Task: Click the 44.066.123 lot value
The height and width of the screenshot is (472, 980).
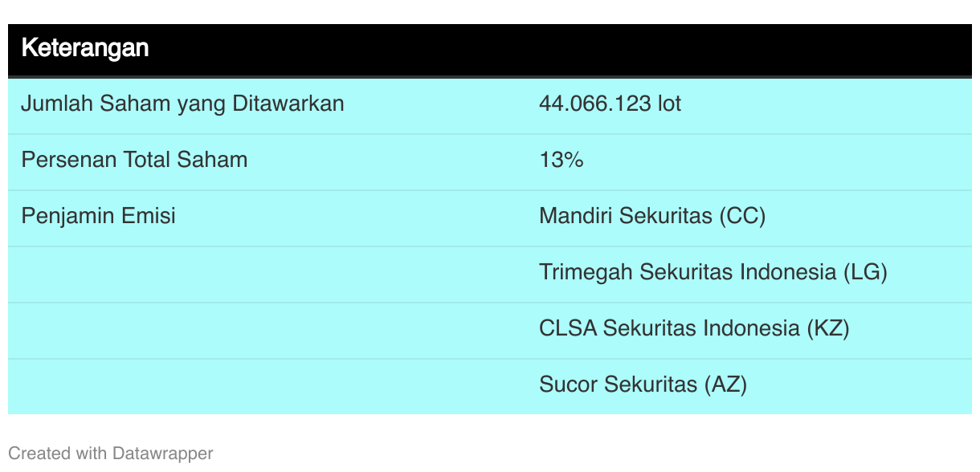Action: tap(610, 104)
